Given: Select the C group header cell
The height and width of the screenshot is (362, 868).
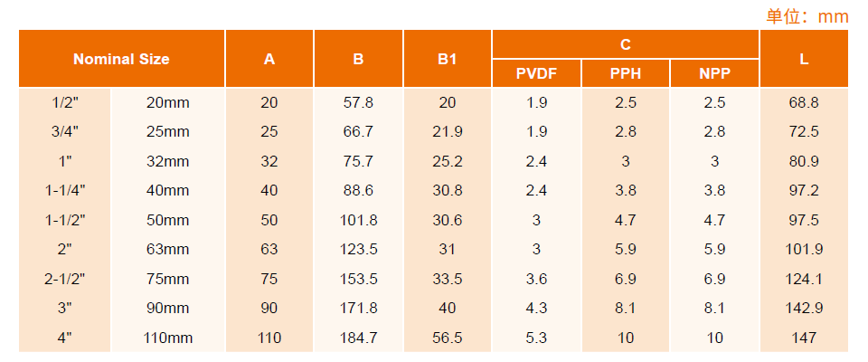Looking at the screenshot, I should tap(626, 44).
